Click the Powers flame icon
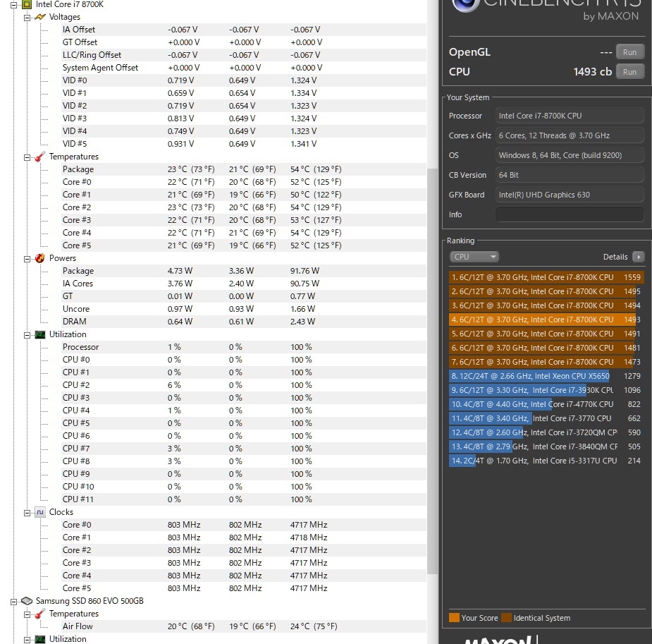 click(x=40, y=258)
